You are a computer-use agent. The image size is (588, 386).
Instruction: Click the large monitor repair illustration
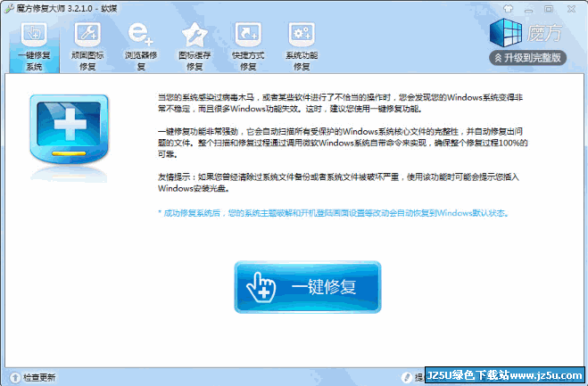click(69, 129)
